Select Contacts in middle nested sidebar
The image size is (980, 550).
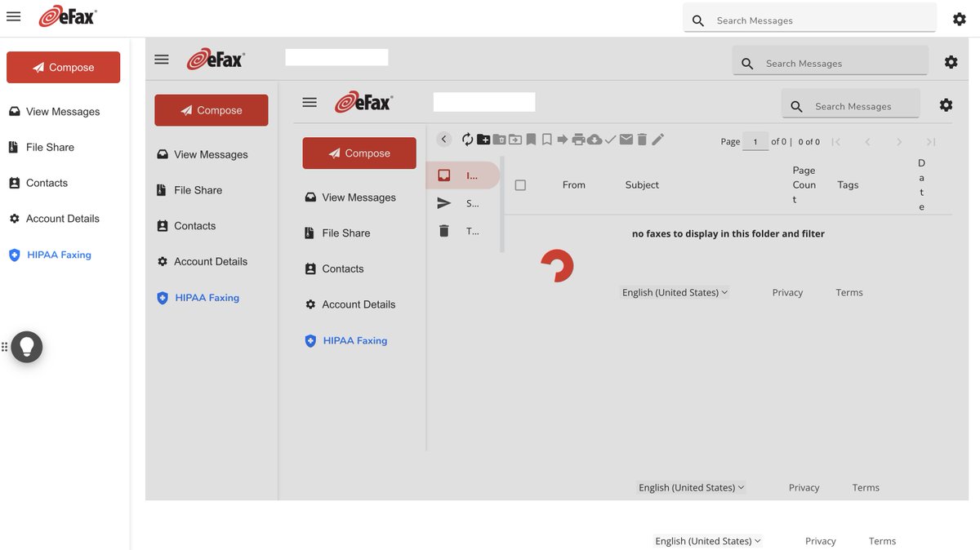(x=185, y=226)
